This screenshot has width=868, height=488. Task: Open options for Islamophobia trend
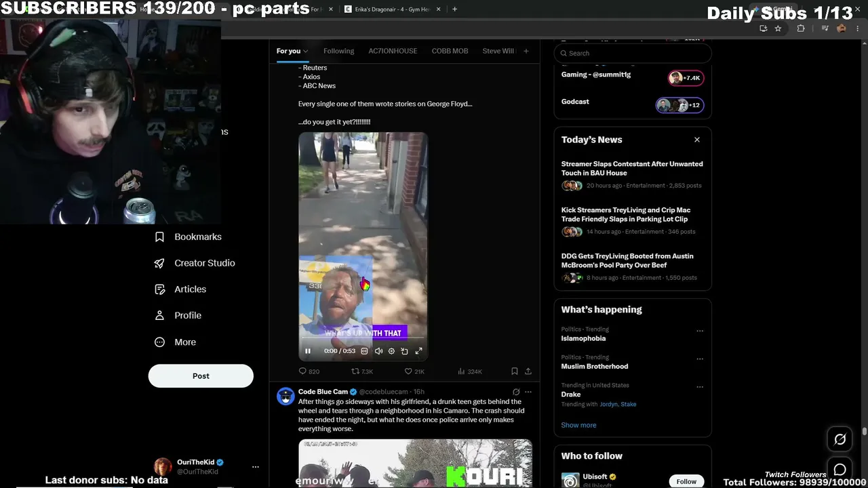point(700,331)
